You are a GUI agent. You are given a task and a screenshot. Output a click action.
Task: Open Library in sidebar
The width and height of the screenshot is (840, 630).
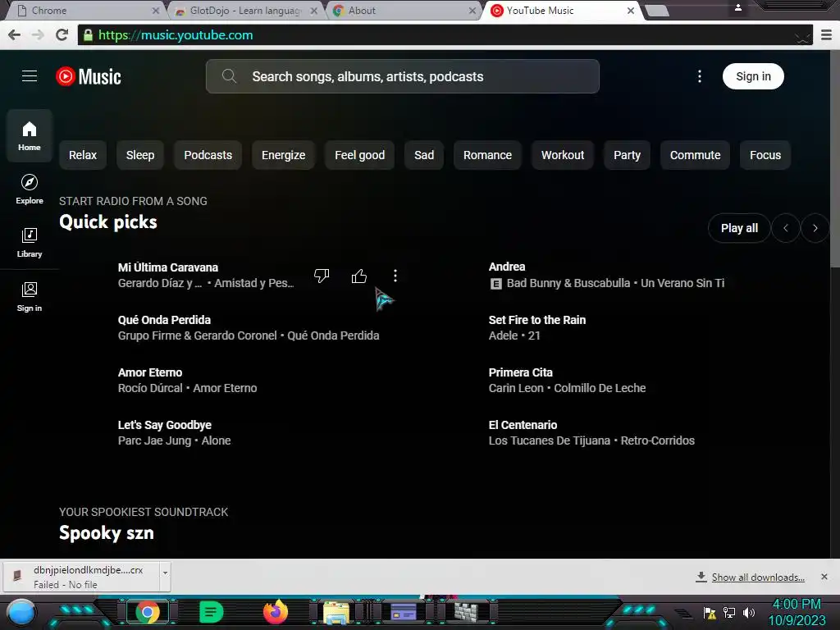[x=30, y=243]
